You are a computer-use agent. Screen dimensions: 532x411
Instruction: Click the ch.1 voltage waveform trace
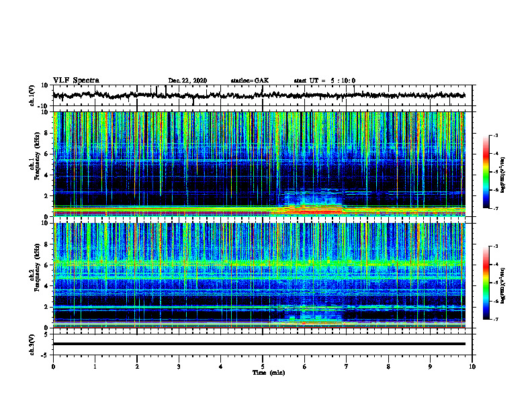pos(259,95)
